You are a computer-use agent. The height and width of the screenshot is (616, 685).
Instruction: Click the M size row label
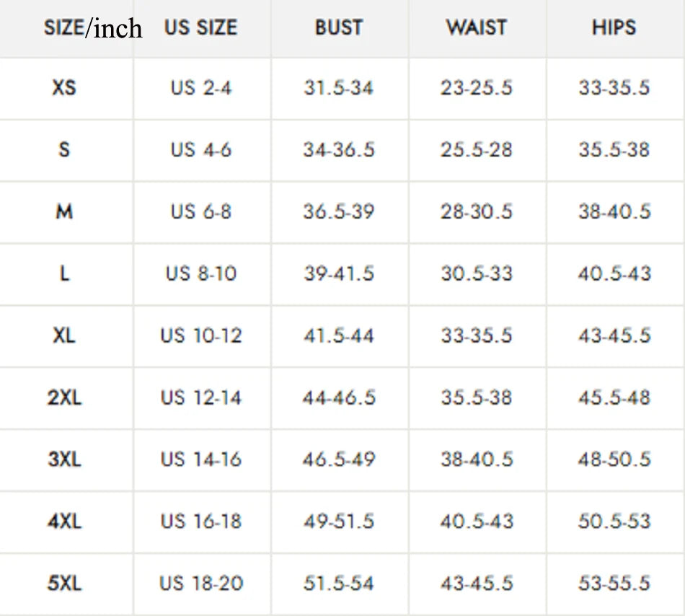point(64,212)
